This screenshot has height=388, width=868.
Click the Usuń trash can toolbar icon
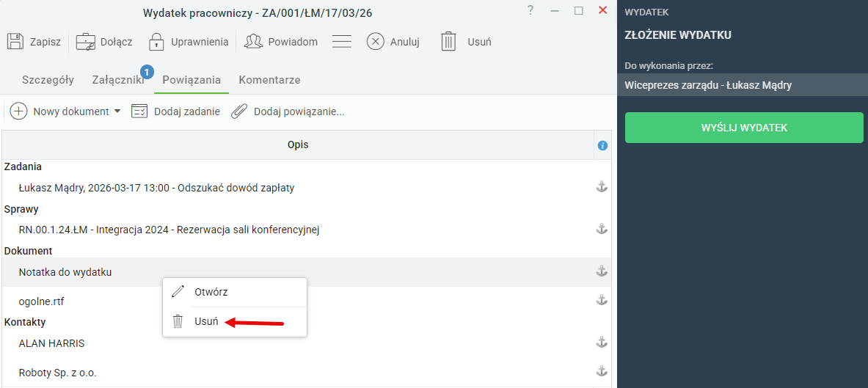pyautogui.click(x=448, y=42)
